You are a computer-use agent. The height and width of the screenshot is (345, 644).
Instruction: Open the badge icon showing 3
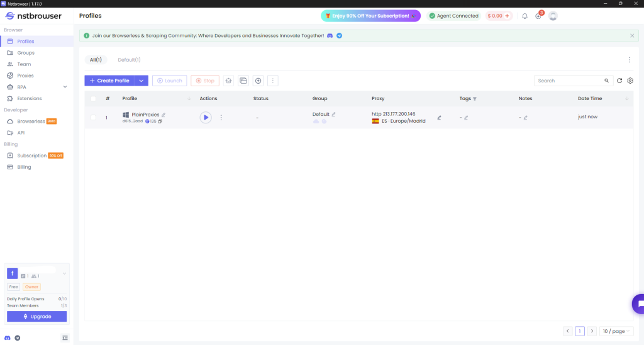538,16
